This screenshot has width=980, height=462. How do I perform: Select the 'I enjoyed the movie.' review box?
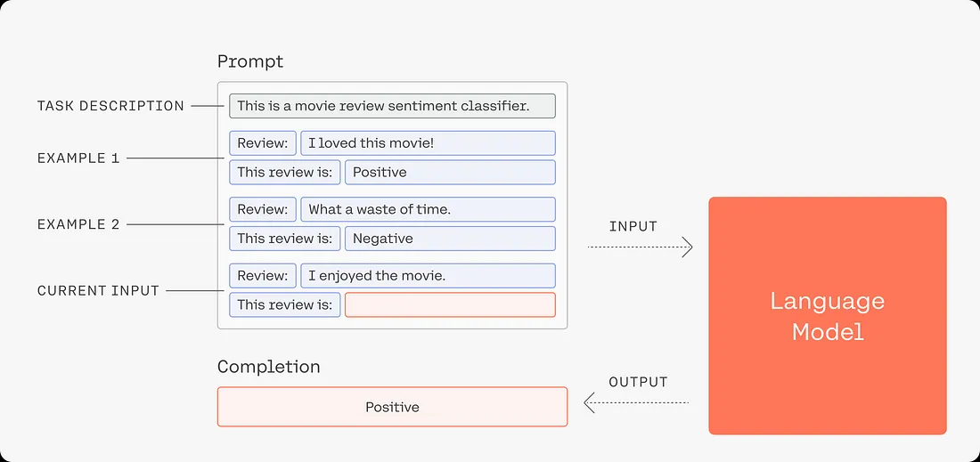pos(428,275)
